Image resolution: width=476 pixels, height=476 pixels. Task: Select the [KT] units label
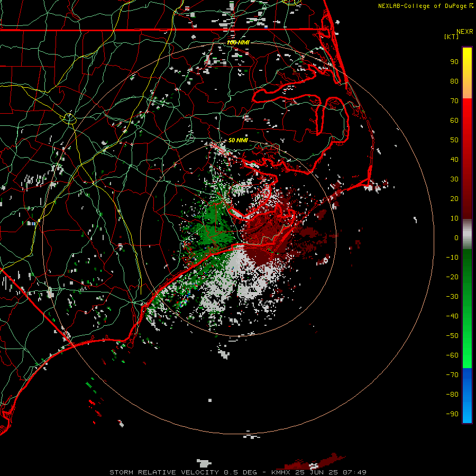(452, 36)
